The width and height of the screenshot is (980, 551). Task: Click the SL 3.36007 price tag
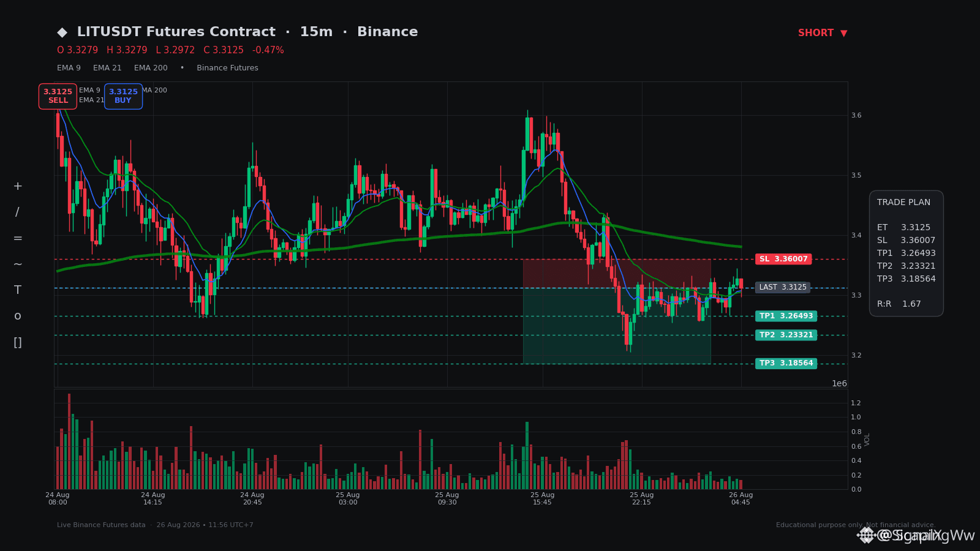coord(783,259)
